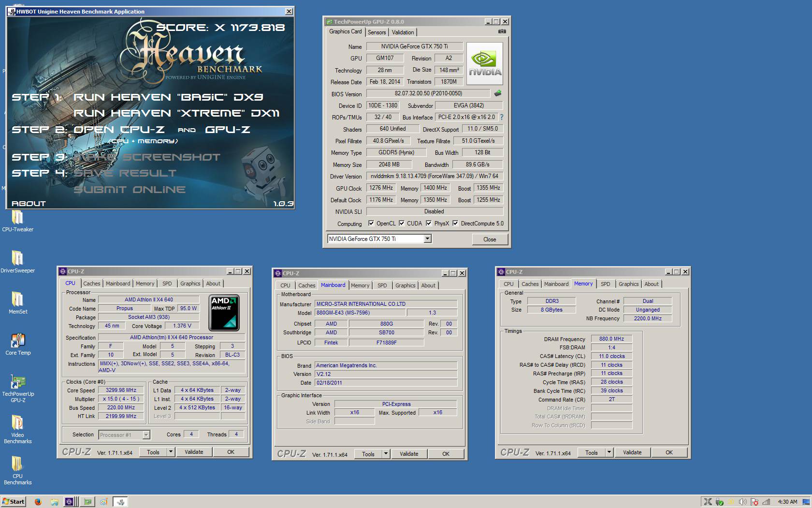Click the BIOS save chip icon in GPU-Z
The image size is (812, 508).
(x=498, y=93)
